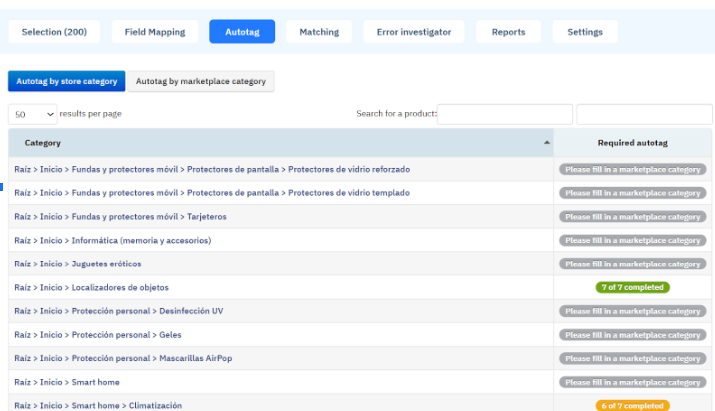Open the Matching tab
715x411 pixels.
(319, 32)
